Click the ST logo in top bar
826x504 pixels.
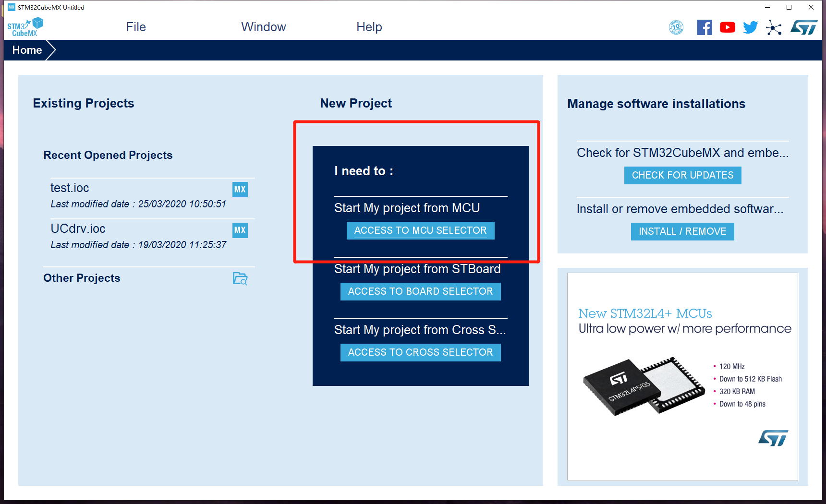[804, 27]
